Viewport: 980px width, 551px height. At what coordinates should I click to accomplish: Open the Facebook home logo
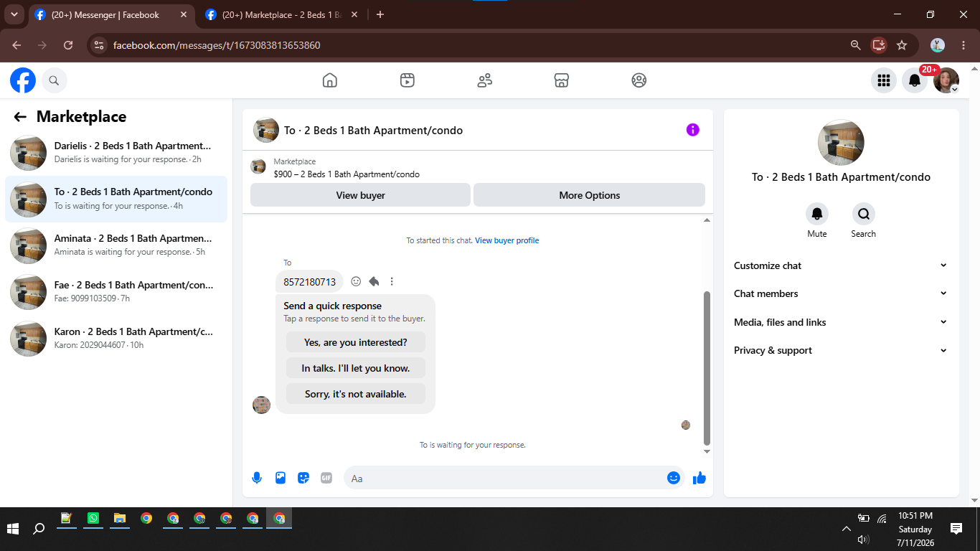coord(23,80)
